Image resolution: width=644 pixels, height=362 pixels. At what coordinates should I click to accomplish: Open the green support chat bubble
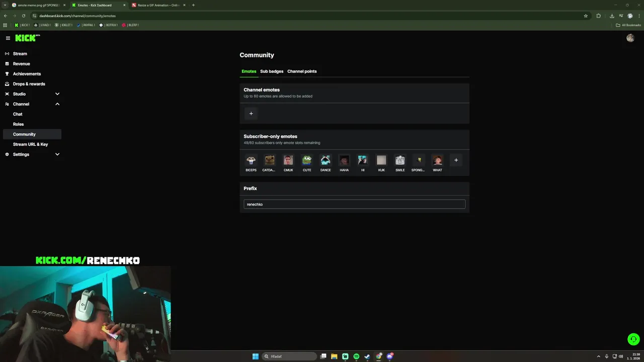coord(633,339)
